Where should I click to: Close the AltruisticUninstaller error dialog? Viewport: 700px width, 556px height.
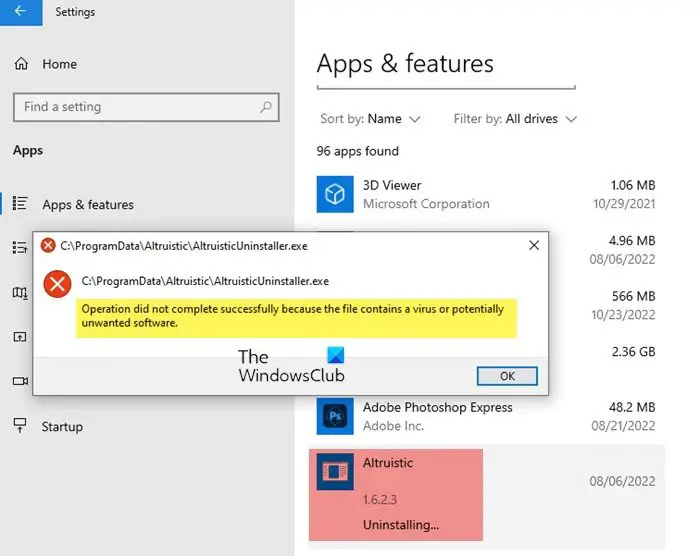click(534, 245)
